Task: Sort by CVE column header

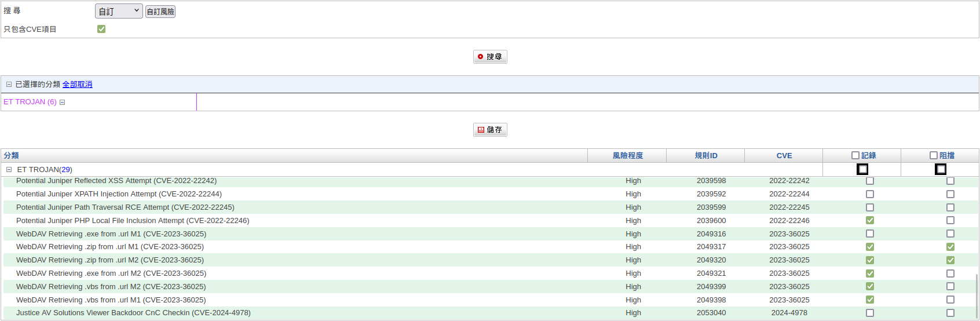Action: click(784, 156)
